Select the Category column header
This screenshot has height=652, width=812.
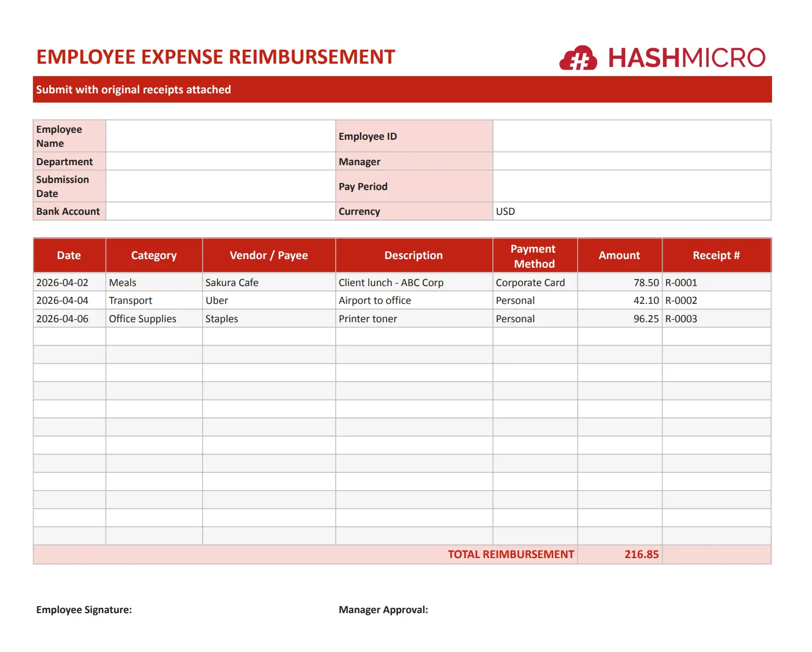pos(154,255)
